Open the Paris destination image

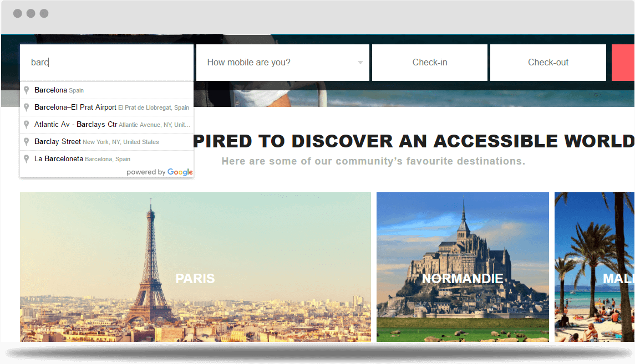(x=195, y=267)
